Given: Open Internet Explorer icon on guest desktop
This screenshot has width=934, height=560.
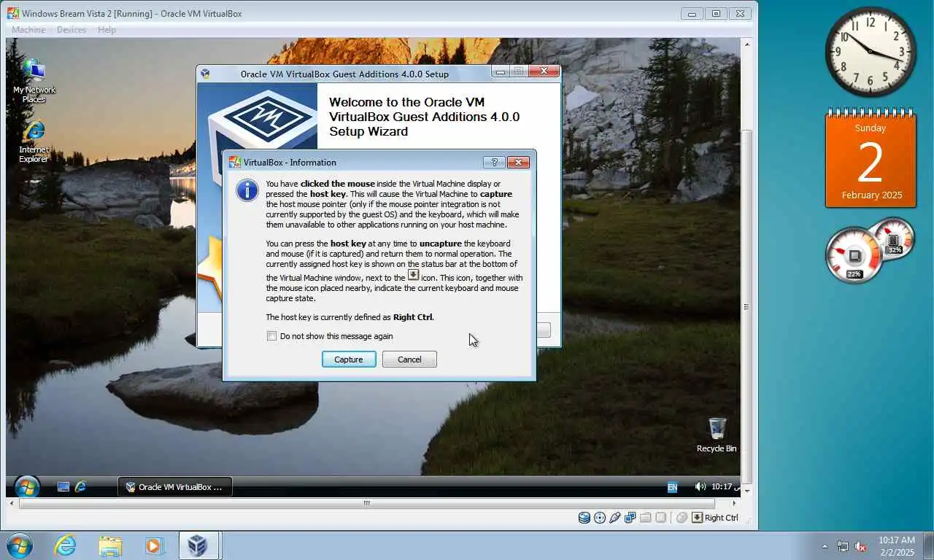Looking at the screenshot, I should (x=34, y=141).
